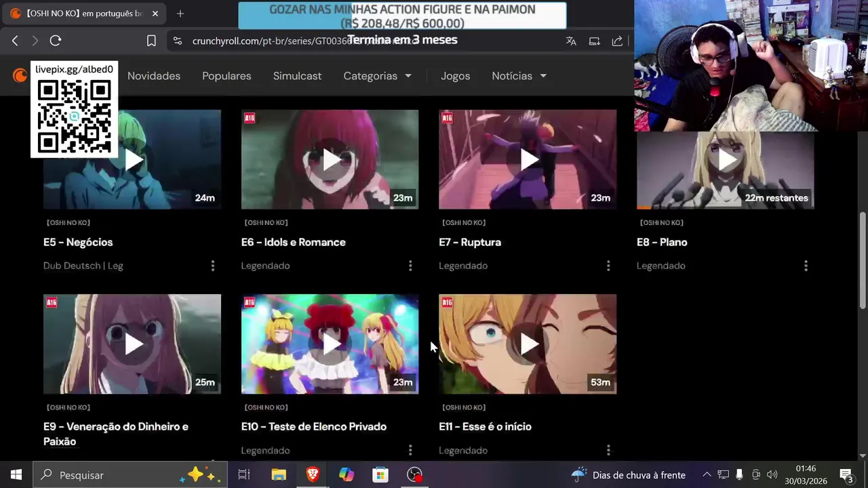868x488 pixels.
Task: Open OBS Studio taskbar icon
Action: (414, 474)
